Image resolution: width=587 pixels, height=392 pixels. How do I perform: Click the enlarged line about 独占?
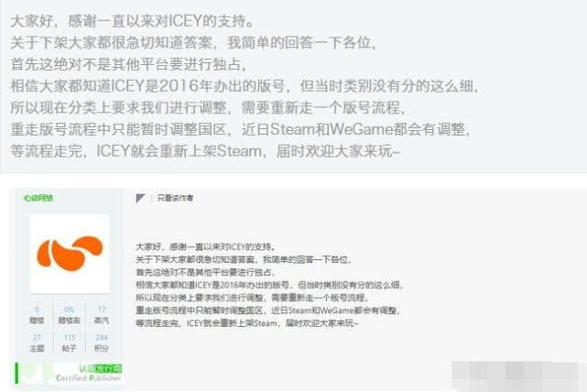[x=128, y=64]
